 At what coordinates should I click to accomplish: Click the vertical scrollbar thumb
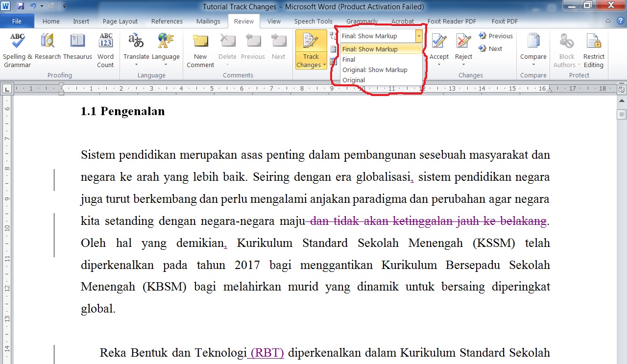pos(622,115)
